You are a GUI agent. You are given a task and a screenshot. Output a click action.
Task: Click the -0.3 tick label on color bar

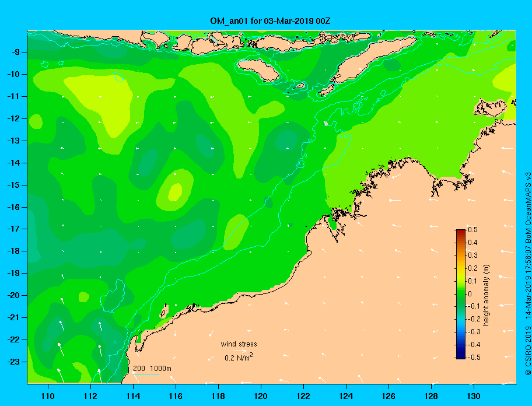(474, 332)
